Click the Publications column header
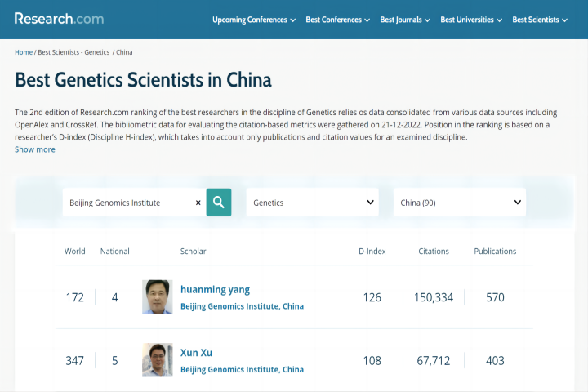 (495, 252)
